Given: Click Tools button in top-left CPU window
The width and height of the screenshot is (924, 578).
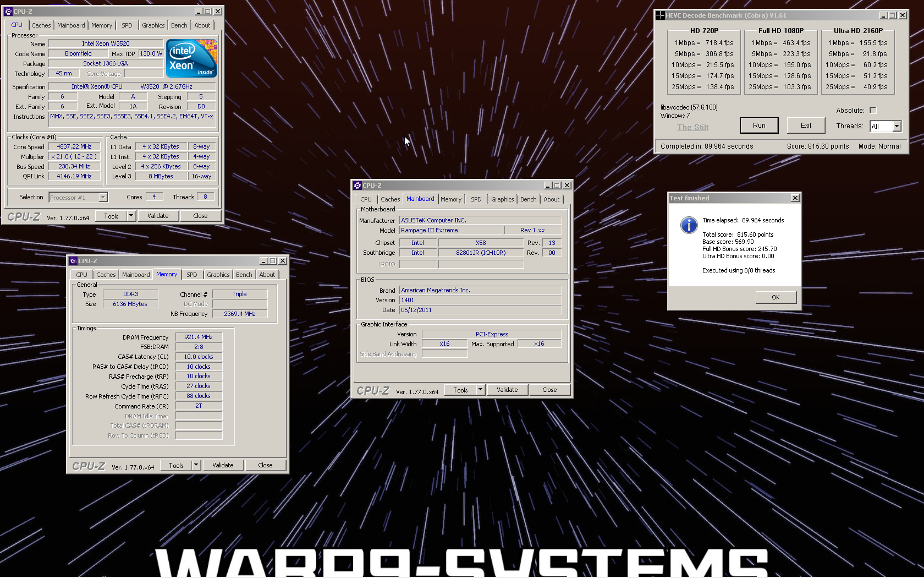Looking at the screenshot, I should 112,216.
